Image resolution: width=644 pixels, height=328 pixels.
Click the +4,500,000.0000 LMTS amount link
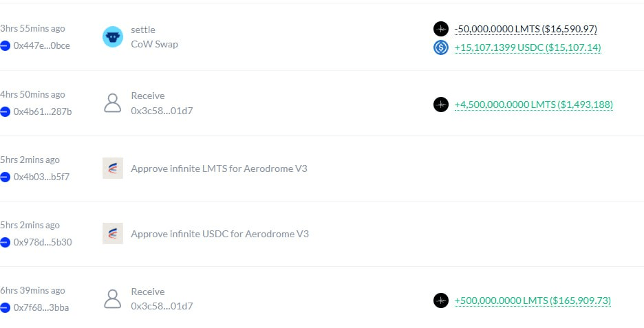(x=533, y=105)
